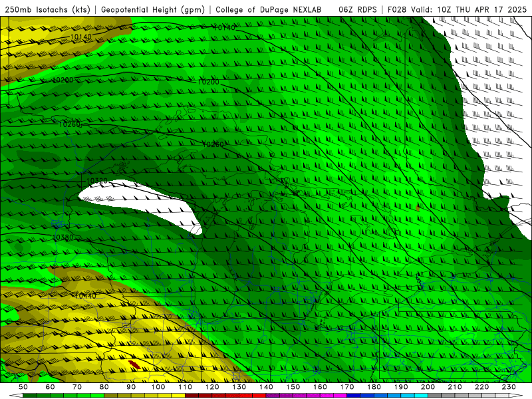Click the 10140 contour label at top center

pos(224,27)
